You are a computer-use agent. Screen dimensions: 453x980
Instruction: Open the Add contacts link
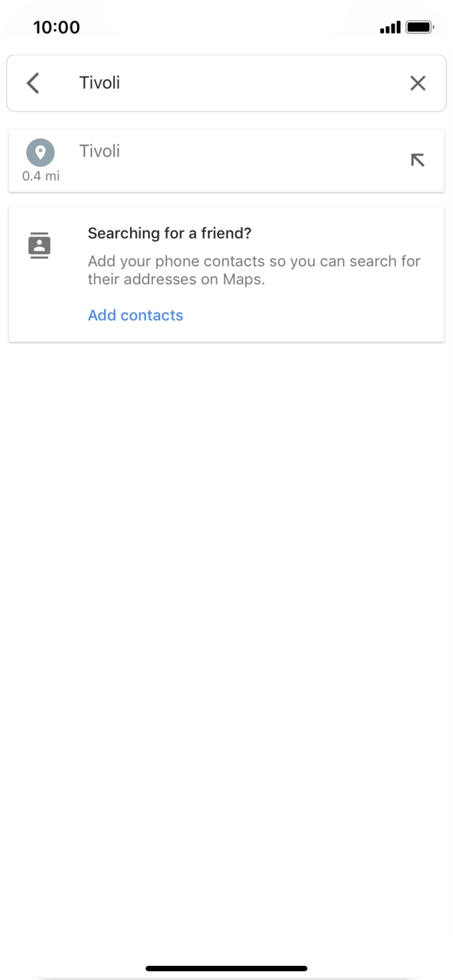[136, 315]
